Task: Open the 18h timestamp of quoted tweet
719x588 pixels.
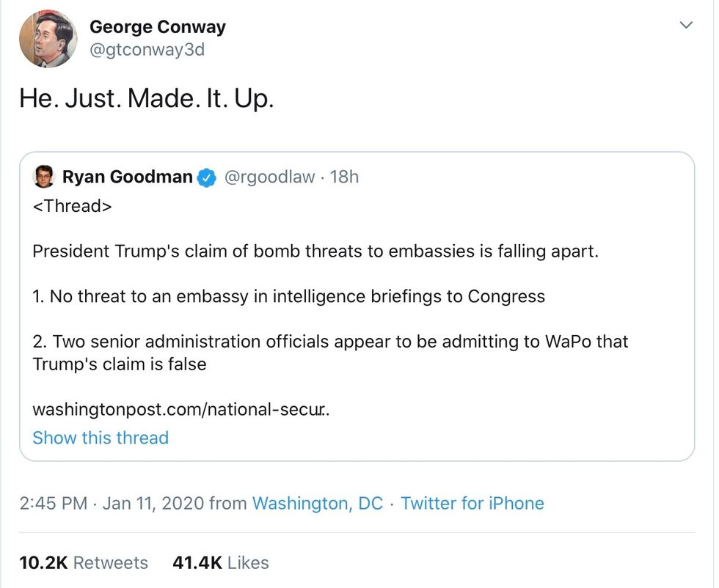Action: [344, 177]
